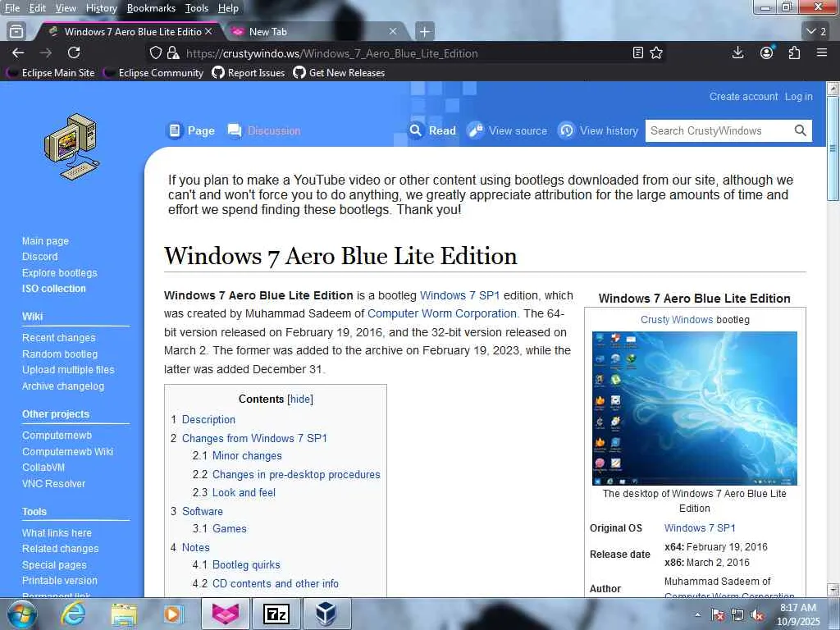Go back to the previous page
Viewport: 840px width, 630px height.
18,52
